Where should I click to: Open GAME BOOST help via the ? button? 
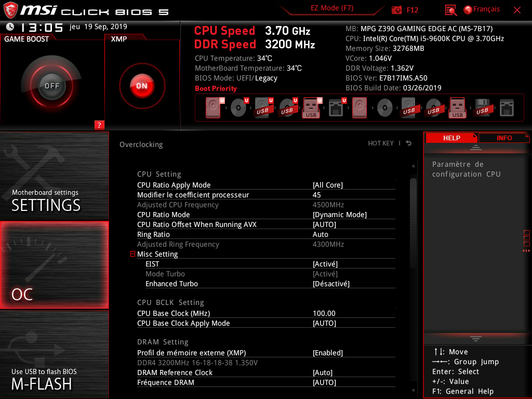(x=99, y=125)
